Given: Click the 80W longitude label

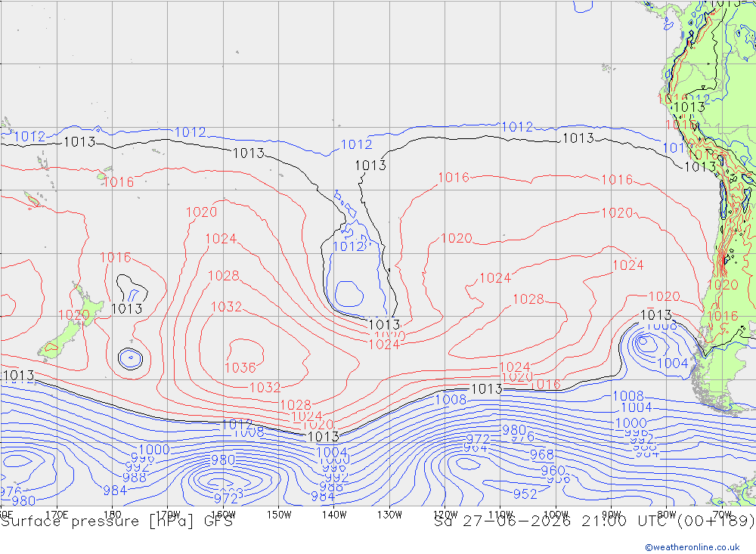Looking at the screenshot, I should tap(667, 515).
